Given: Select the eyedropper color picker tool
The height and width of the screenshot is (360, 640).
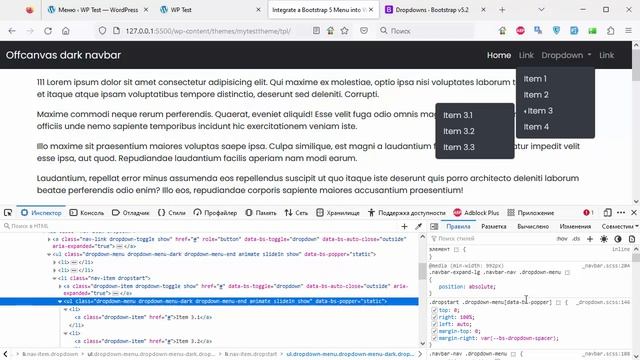Looking at the screenshot, I should pyautogui.click(x=418, y=226).
